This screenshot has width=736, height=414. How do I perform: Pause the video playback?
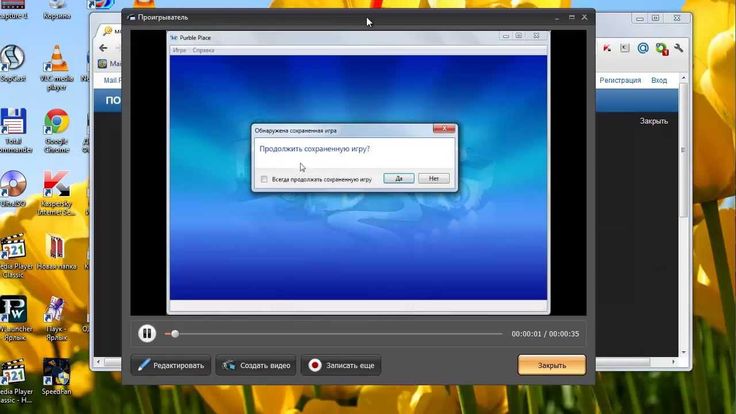147,334
